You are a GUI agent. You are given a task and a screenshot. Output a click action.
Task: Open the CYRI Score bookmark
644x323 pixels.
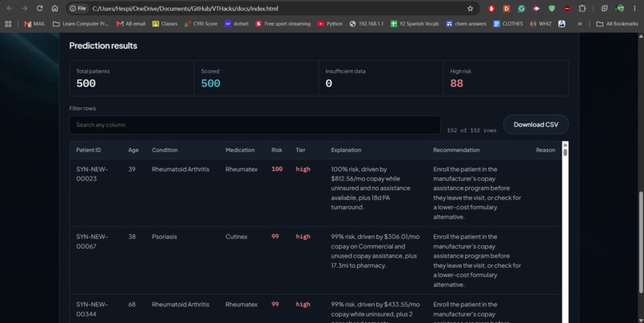(x=201, y=24)
